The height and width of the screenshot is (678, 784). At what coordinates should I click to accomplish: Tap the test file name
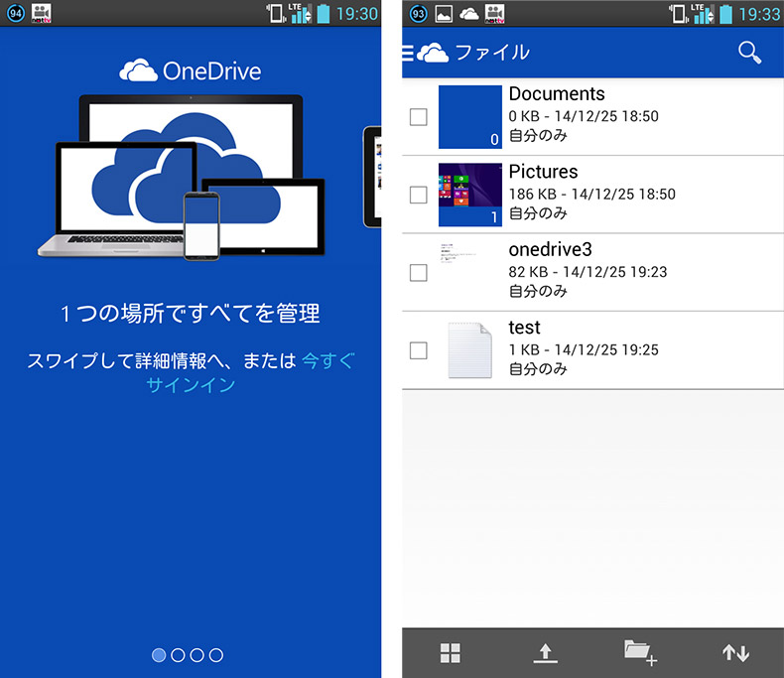525,328
